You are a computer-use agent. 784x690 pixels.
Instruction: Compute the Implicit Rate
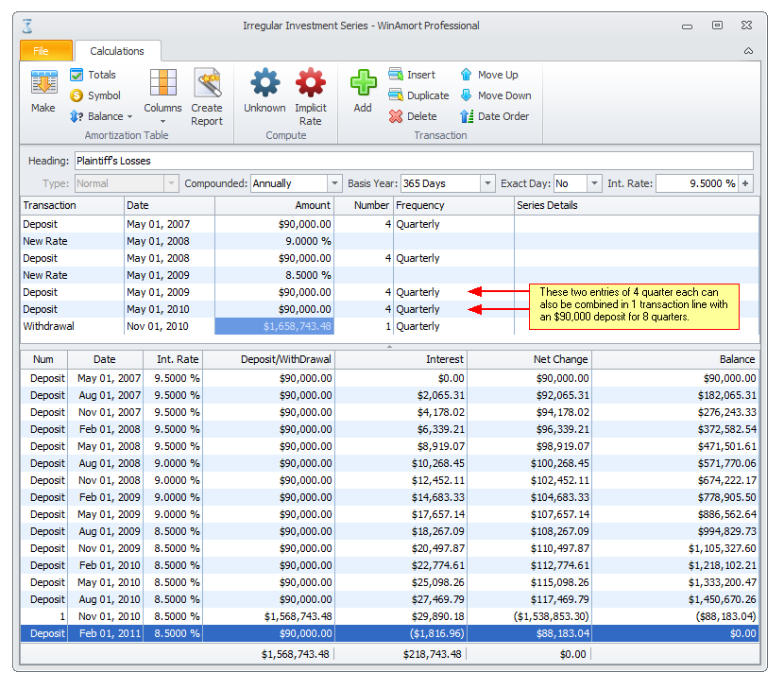coord(311,97)
